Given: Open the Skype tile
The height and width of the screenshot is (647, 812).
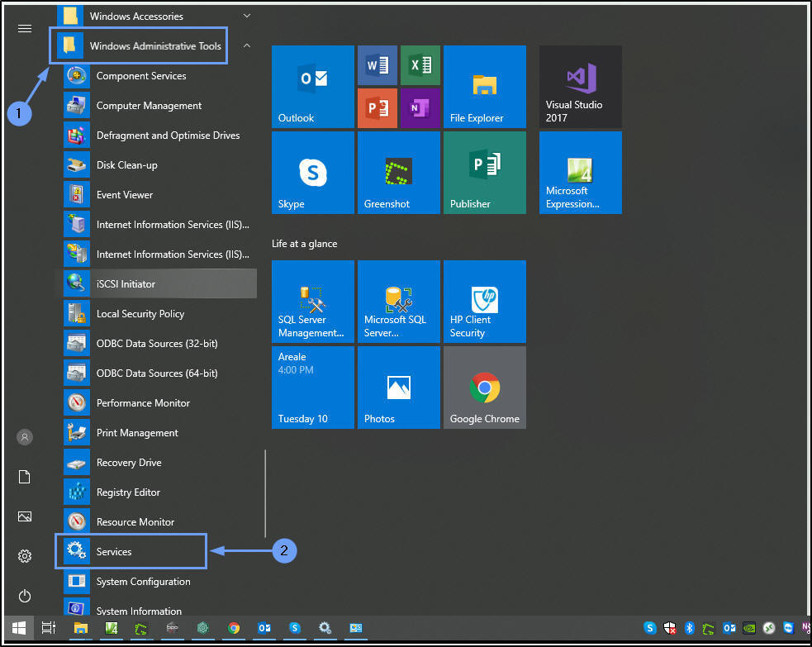Looking at the screenshot, I should [313, 173].
